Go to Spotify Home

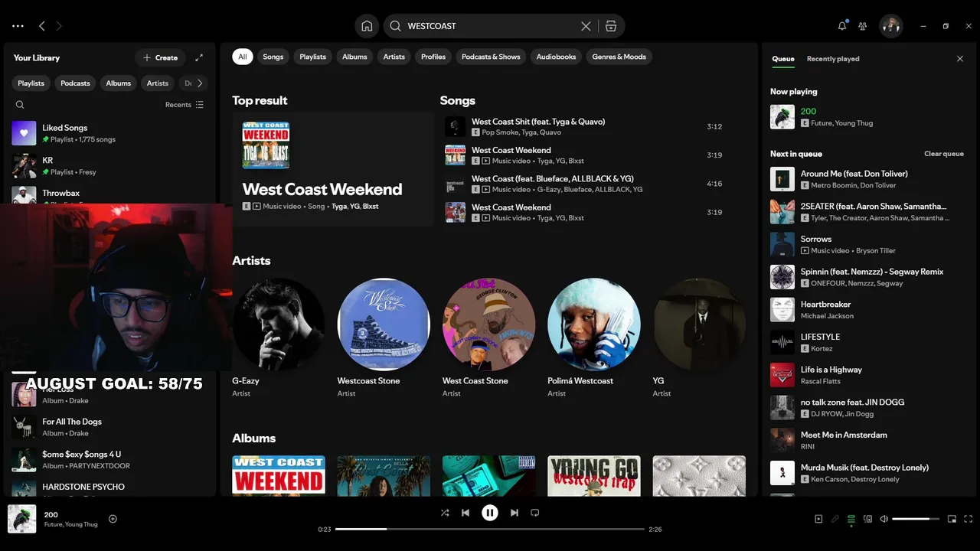(x=367, y=26)
